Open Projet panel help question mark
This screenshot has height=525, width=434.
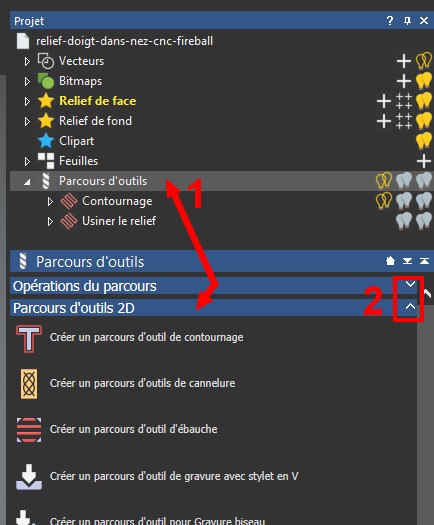(390, 21)
